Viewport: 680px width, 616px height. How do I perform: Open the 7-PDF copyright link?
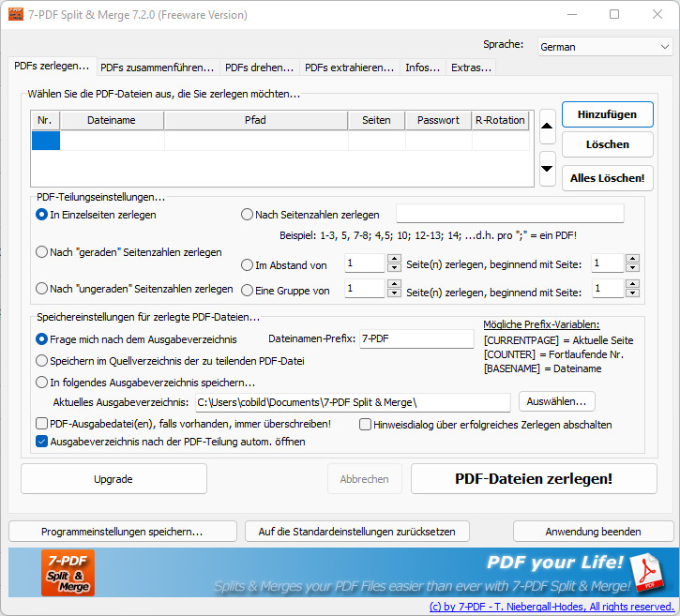point(552,607)
